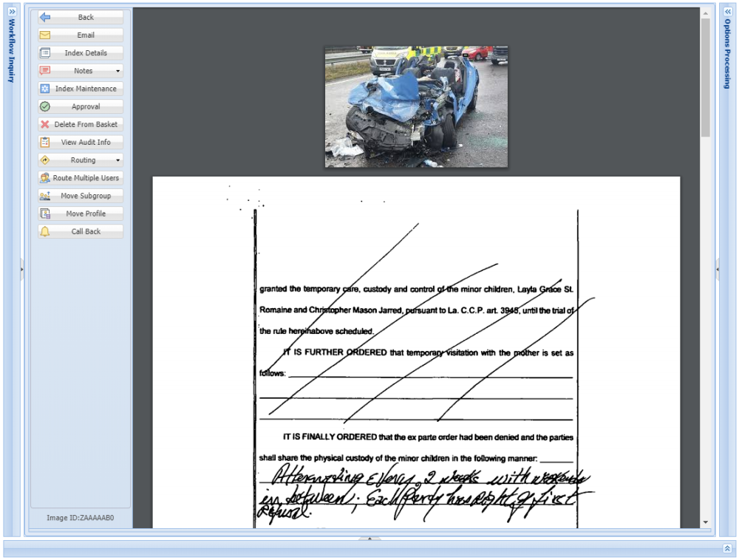
Task: Collapse the Options Processing panel chevron
Action: pos(728,11)
